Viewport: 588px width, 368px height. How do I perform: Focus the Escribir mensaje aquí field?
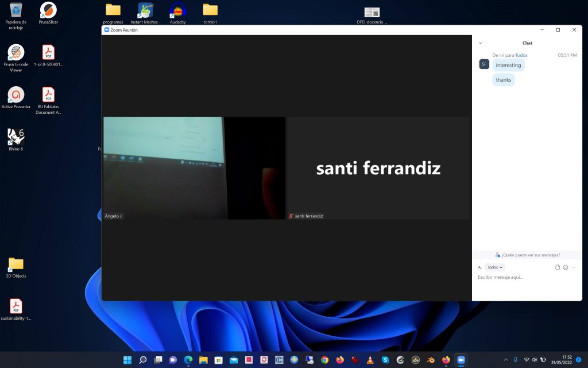(x=527, y=278)
